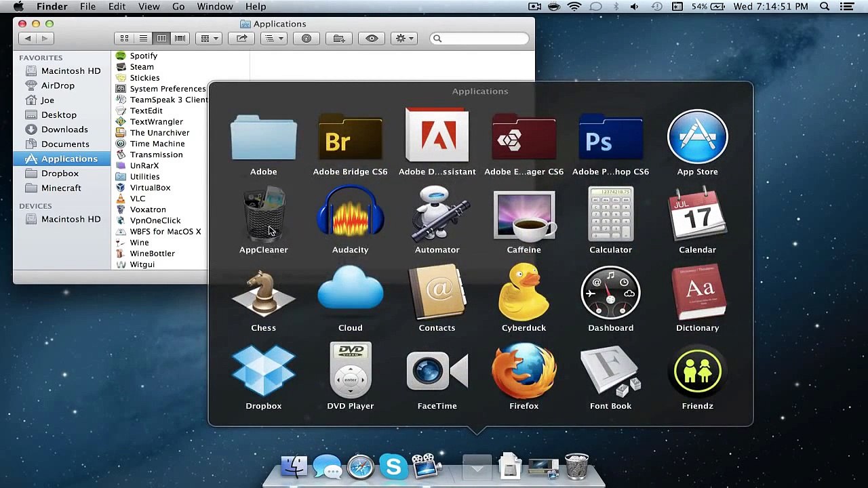Viewport: 868px width, 488px height.
Task: Select Downloads in the Finder sidebar
Action: 62,129
